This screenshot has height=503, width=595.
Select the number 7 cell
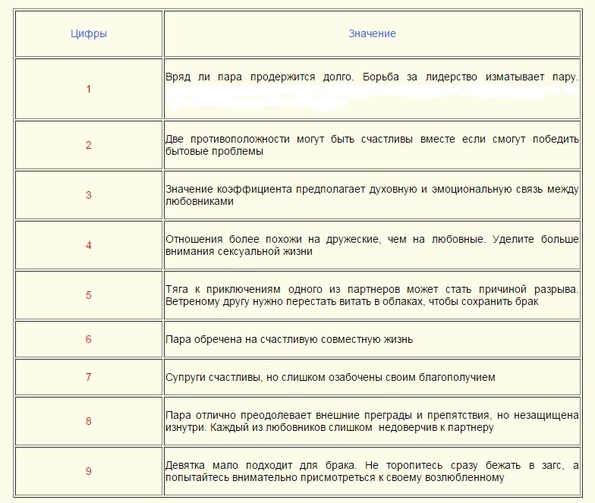click(88, 377)
